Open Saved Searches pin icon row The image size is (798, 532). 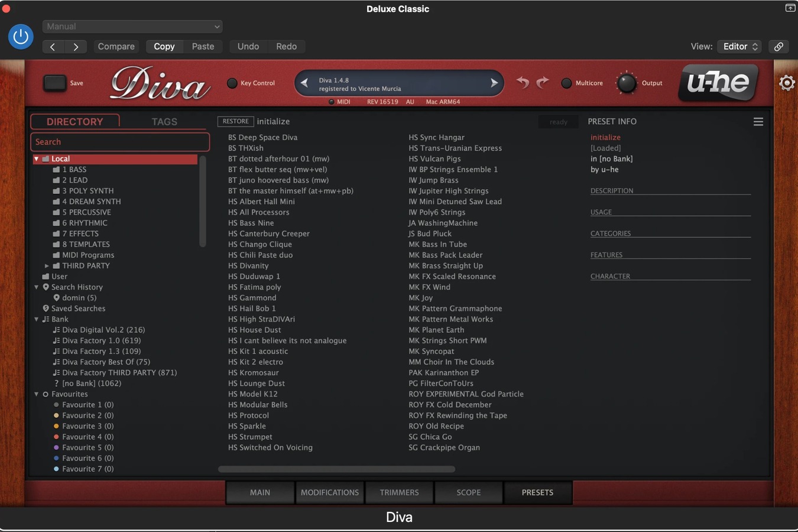(74, 309)
